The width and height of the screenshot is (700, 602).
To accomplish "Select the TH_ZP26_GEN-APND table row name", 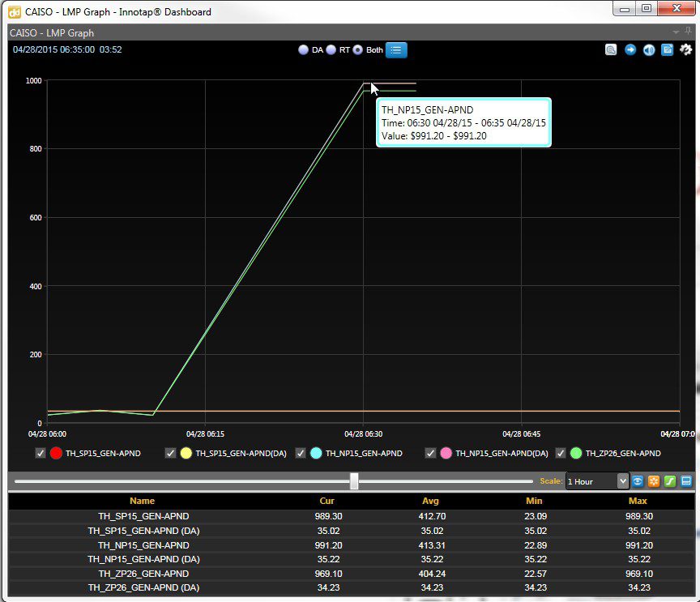I will coord(143,574).
